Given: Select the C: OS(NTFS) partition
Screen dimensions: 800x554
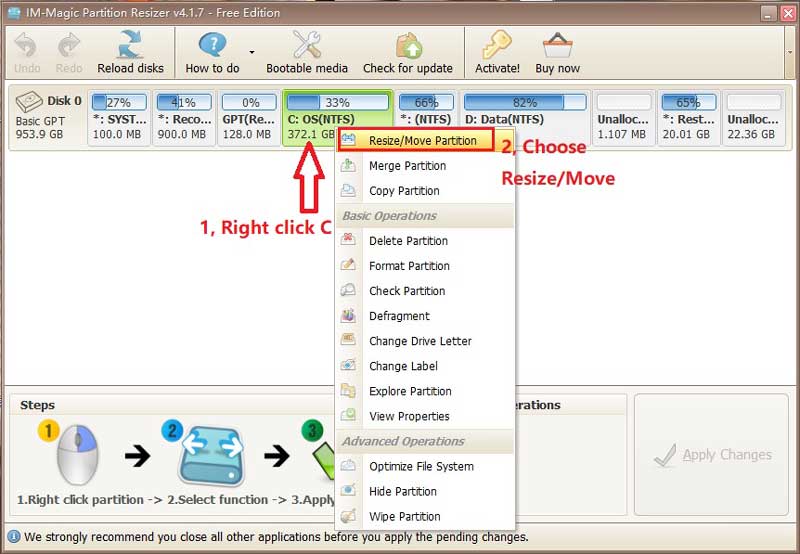Looking at the screenshot, I should (x=338, y=117).
